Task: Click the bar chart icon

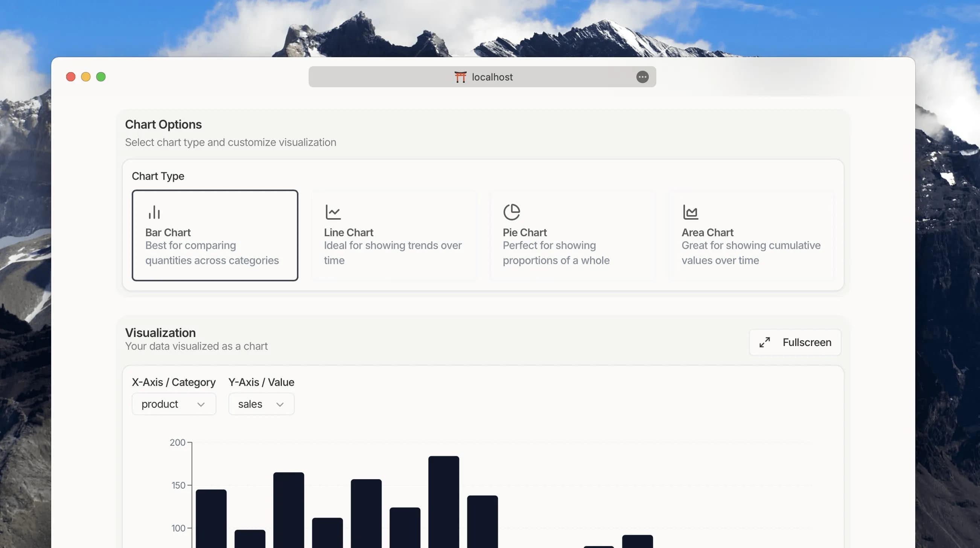Action: click(x=154, y=212)
